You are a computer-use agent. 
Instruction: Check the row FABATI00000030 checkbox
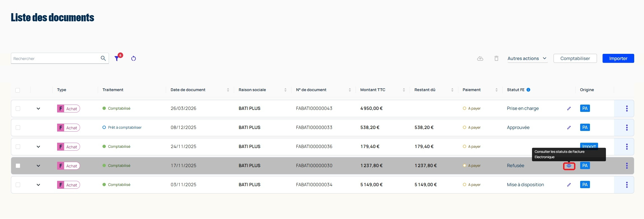tap(18, 166)
